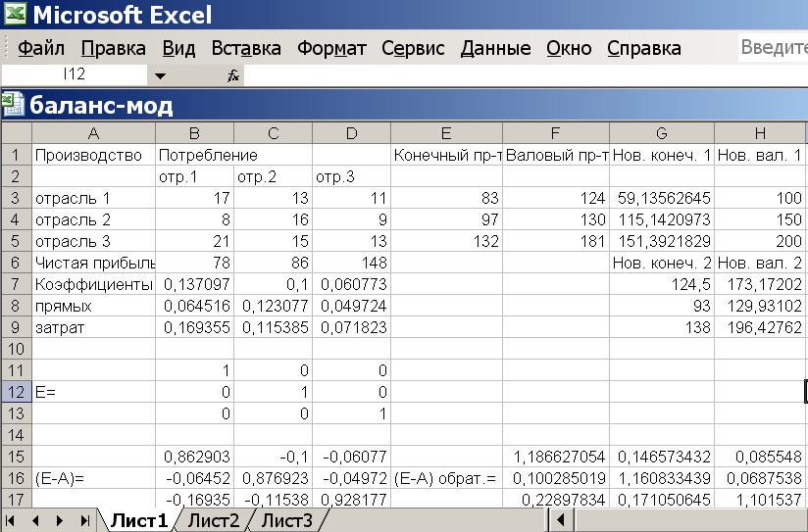Viewport: 808px width, 532px height.
Task: Select column G header
Action: pyautogui.click(x=662, y=133)
